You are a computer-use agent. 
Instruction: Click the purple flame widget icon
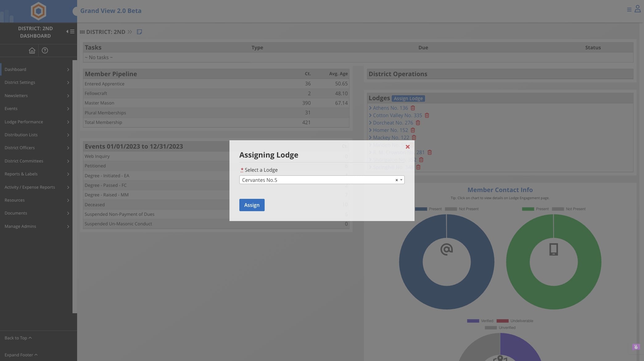(636, 347)
